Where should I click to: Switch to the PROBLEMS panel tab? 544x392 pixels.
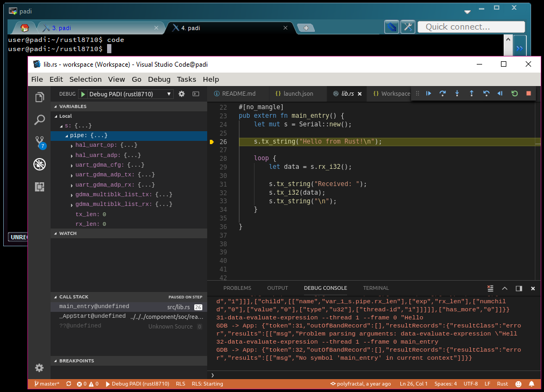237,288
